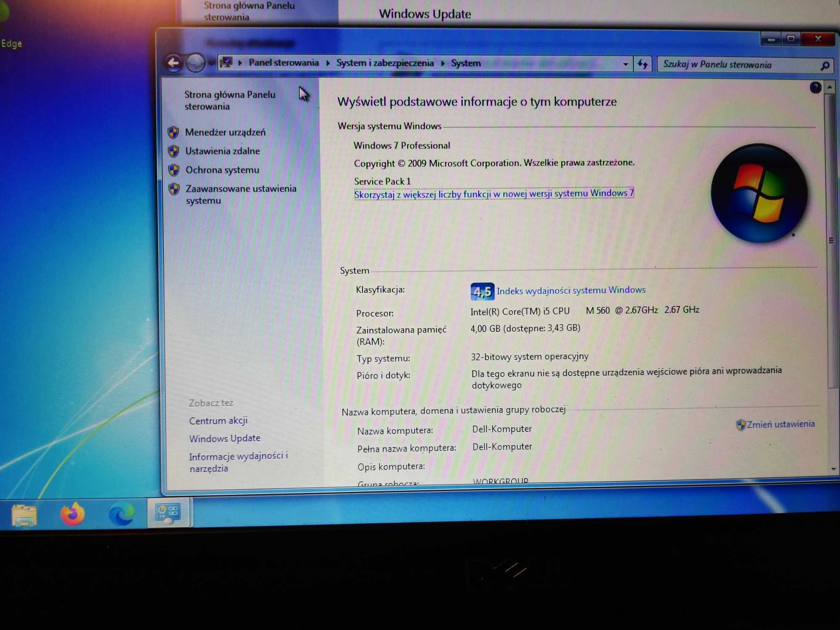Click the Back navigation arrow
Screen dimensions: 840x630
(x=173, y=63)
